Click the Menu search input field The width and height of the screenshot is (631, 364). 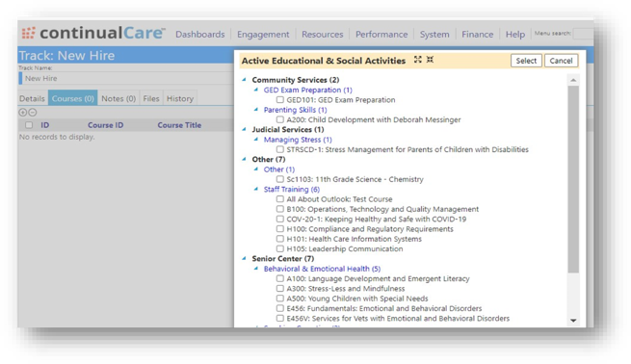(x=584, y=34)
